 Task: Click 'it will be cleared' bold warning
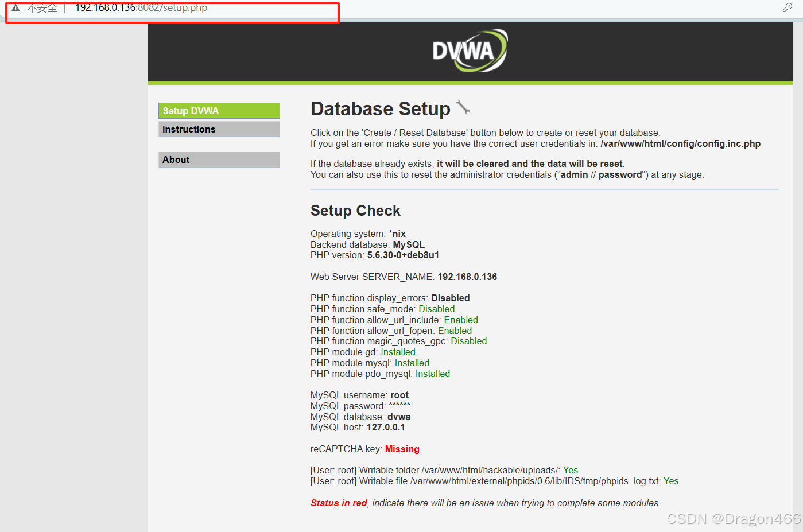click(x=530, y=164)
